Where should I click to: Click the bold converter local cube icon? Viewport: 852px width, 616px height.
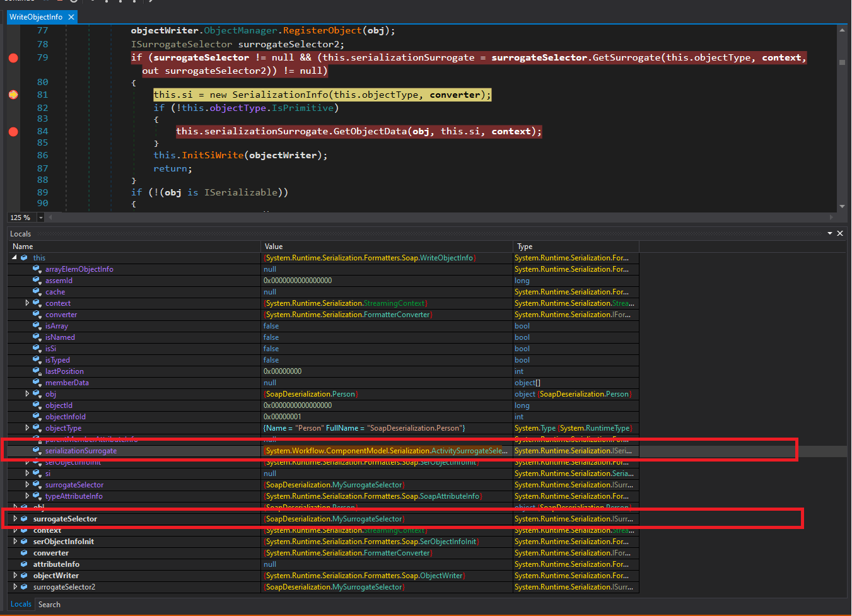tap(24, 553)
